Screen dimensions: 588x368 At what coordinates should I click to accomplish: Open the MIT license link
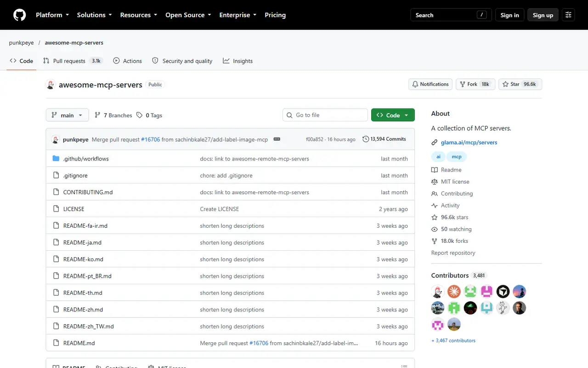[450, 182]
